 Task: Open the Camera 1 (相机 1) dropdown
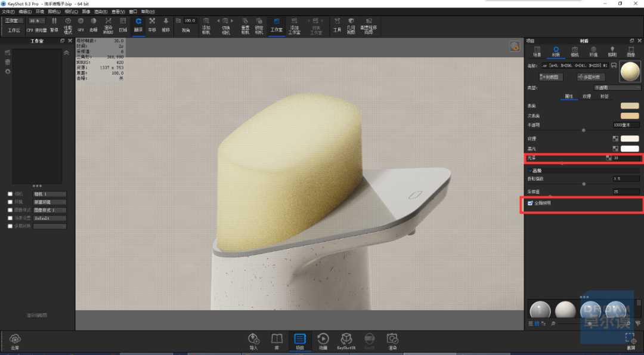(49, 194)
